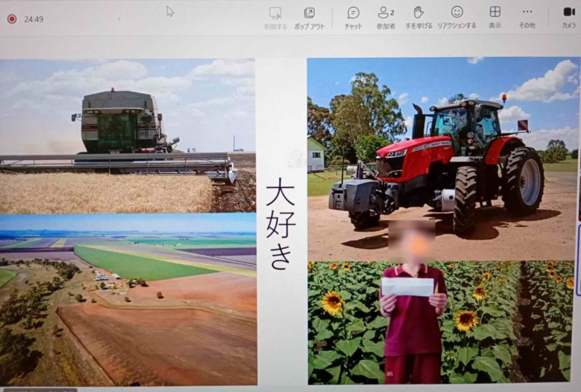Click the 24:49 meeting timer

click(x=34, y=19)
